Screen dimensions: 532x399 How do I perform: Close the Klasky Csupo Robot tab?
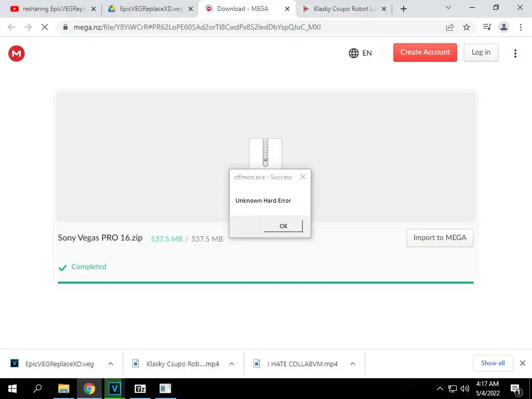pyautogui.click(x=384, y=9)
